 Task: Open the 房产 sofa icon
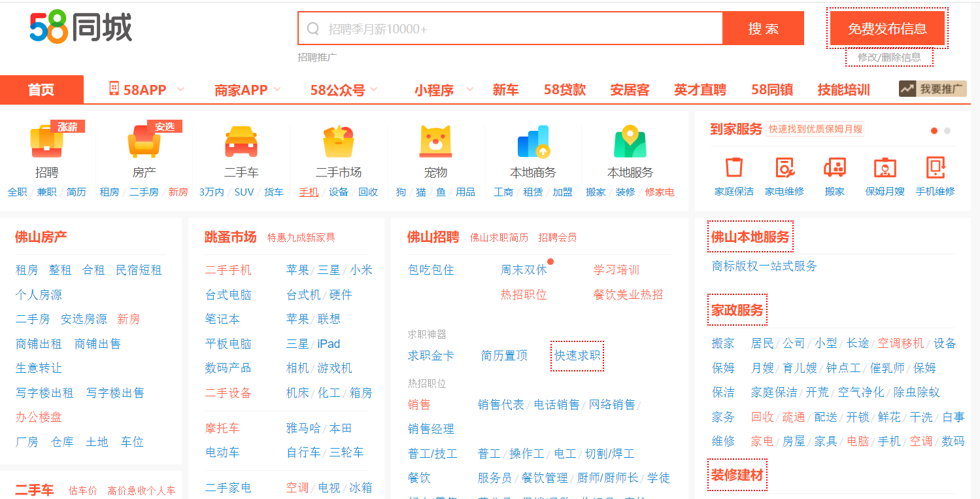[144, 142]
